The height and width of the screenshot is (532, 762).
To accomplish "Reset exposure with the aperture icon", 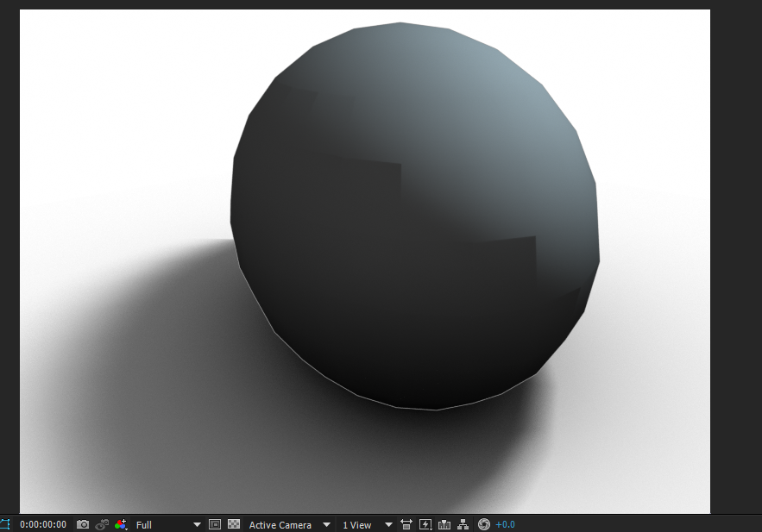I will point(483,524).
